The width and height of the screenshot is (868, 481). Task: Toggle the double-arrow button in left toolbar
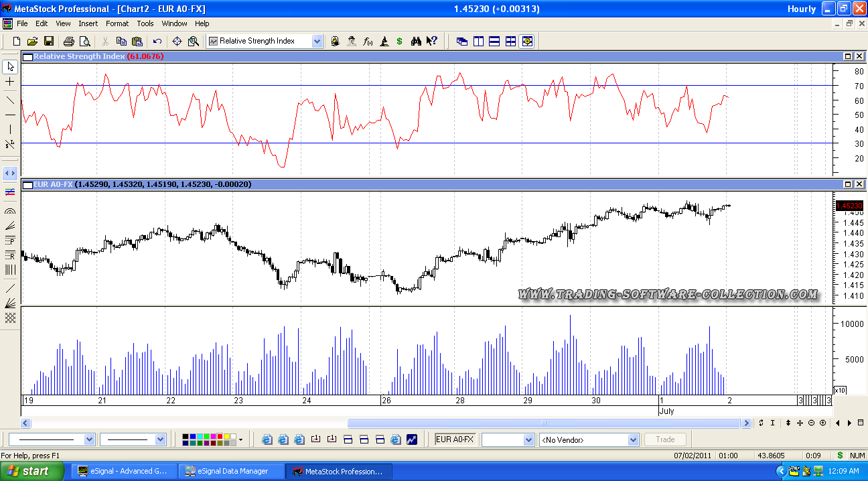pyautogui.click(x=10, y=173)
